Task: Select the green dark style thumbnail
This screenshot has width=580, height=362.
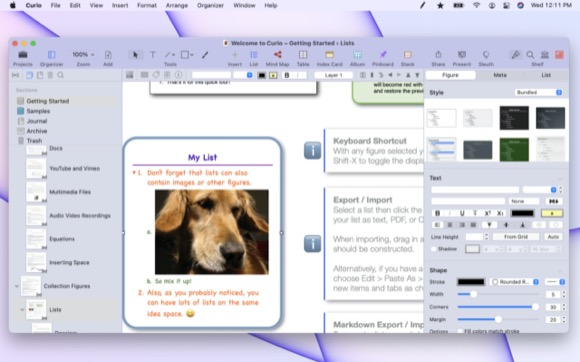Action: (x=514, y=149)
